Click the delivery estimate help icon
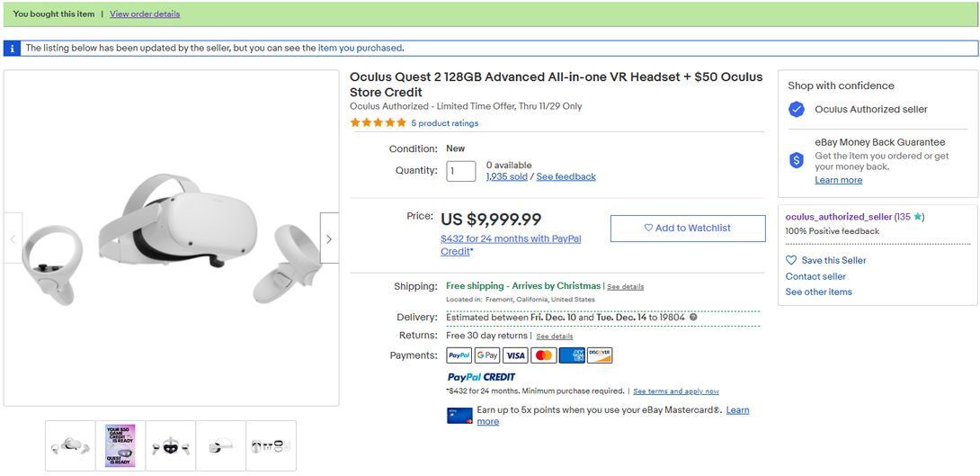Image resolution: width=980 pixels, height=476 pixels. pos(693,318)
